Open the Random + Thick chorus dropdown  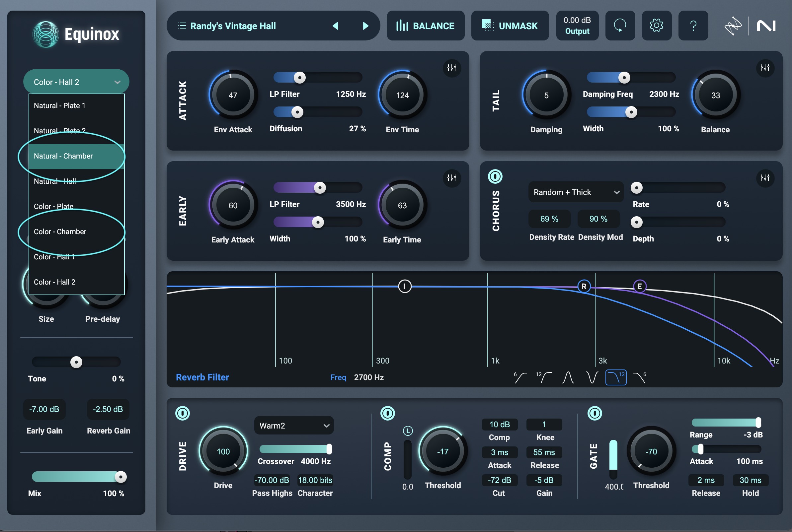pos(576,192)
